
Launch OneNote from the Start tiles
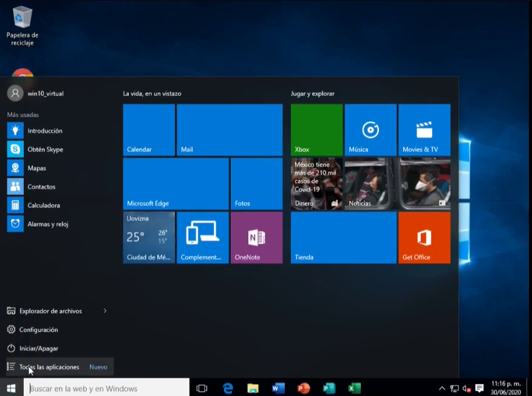pos(256,237)
